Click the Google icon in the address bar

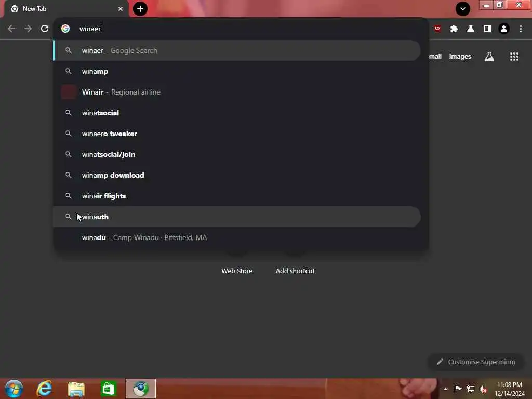(x=65, y=29)
